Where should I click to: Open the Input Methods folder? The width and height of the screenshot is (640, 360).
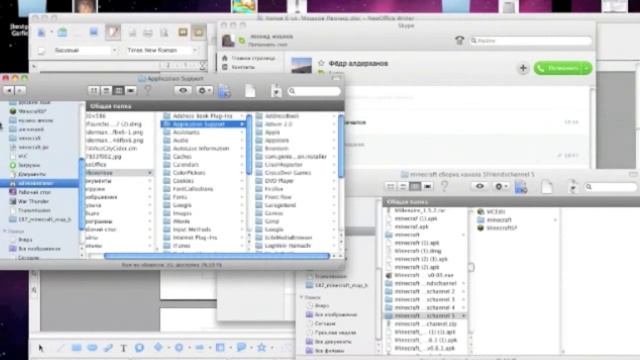click(x=192, y=229)
